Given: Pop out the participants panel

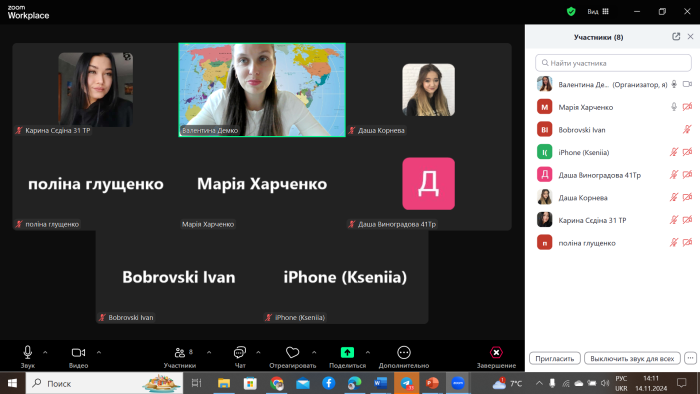Looking at the screenshot, I should [676, 37].
